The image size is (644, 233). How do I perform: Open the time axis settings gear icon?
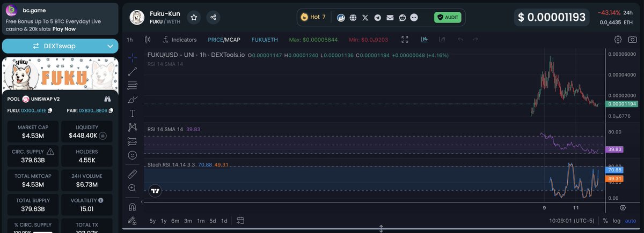(623, 207)
